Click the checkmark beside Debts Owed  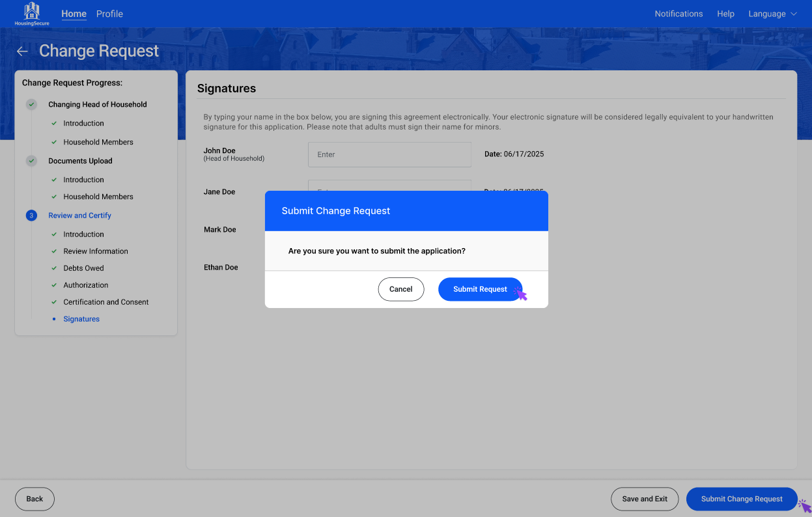pos(54,268)
